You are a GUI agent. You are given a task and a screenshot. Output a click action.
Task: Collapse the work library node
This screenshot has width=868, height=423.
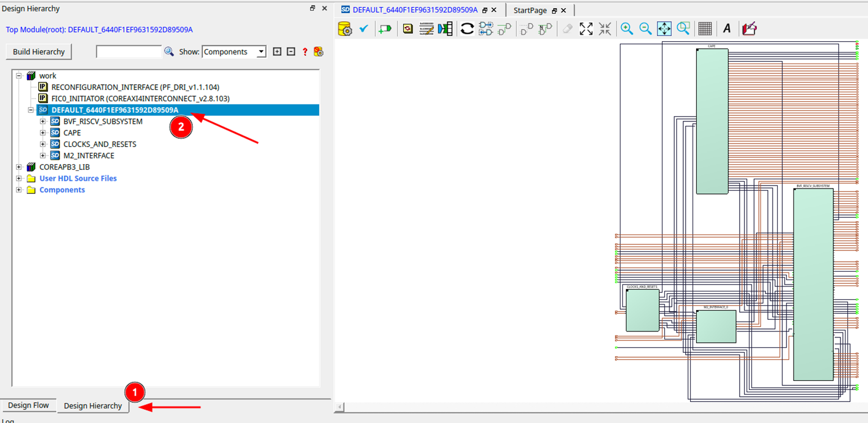[19, 76]
